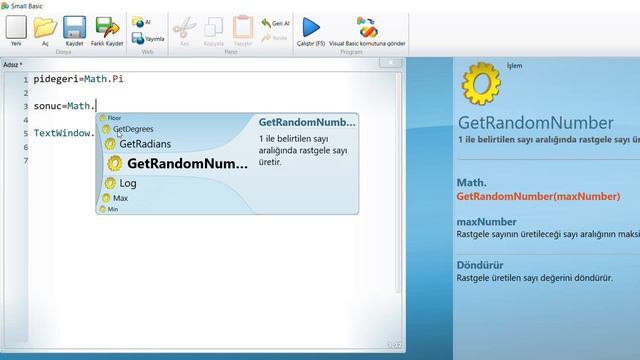Click the maxNumber parameter heading

click(x=486, y=222)
